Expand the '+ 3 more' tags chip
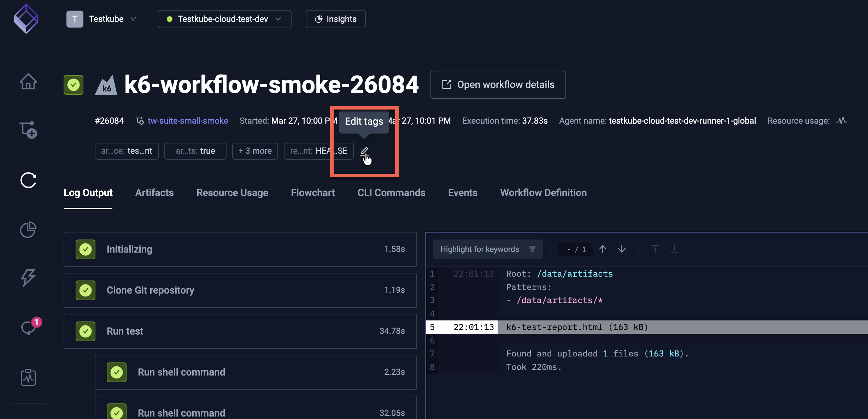Viewport: 868px width, 419px height. [255, 151]
